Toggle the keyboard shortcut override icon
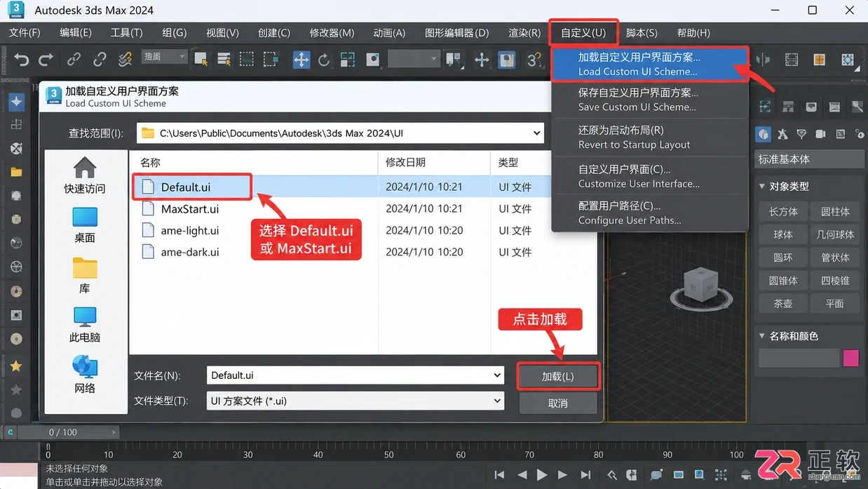Screen dimensions: 868x489 [507, 60]
